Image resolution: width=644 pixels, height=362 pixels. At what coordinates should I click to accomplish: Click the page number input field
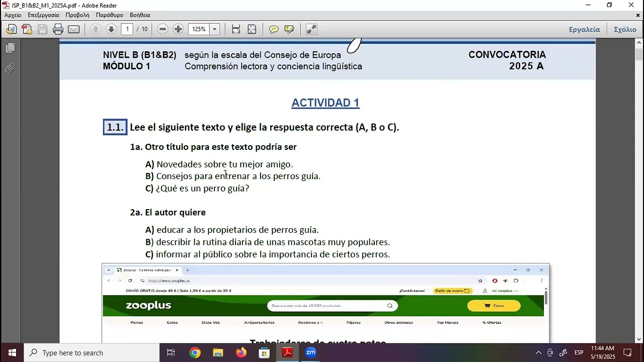[x=127, y=29]
